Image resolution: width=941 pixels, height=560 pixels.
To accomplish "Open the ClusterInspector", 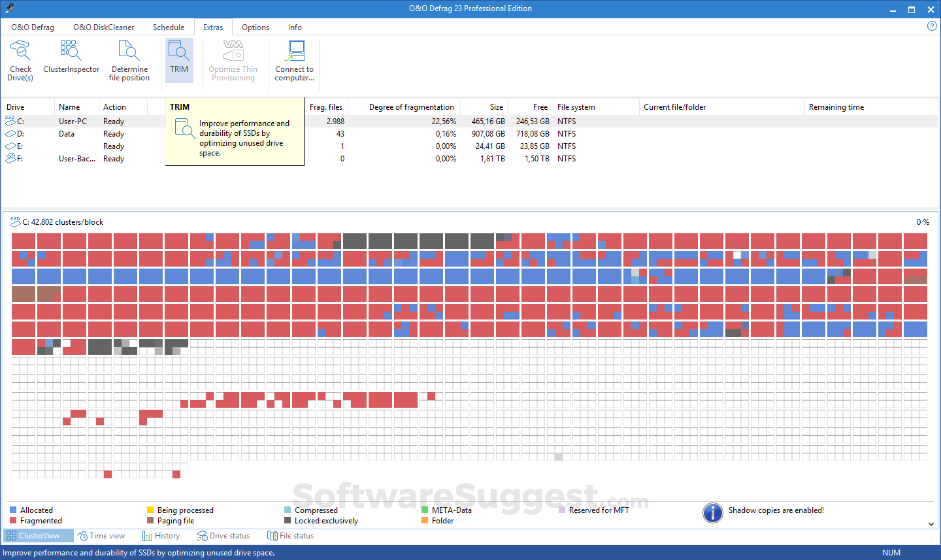I will click(x=71, y=60).
